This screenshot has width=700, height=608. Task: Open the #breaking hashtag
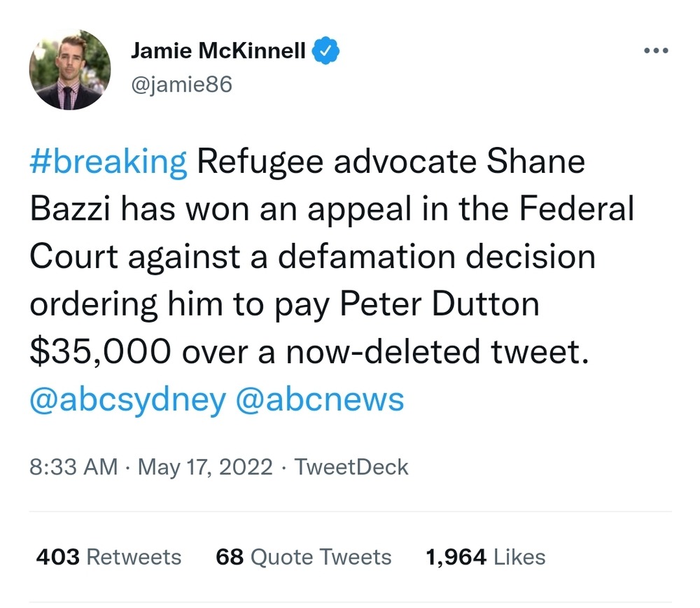click(108, 162)
